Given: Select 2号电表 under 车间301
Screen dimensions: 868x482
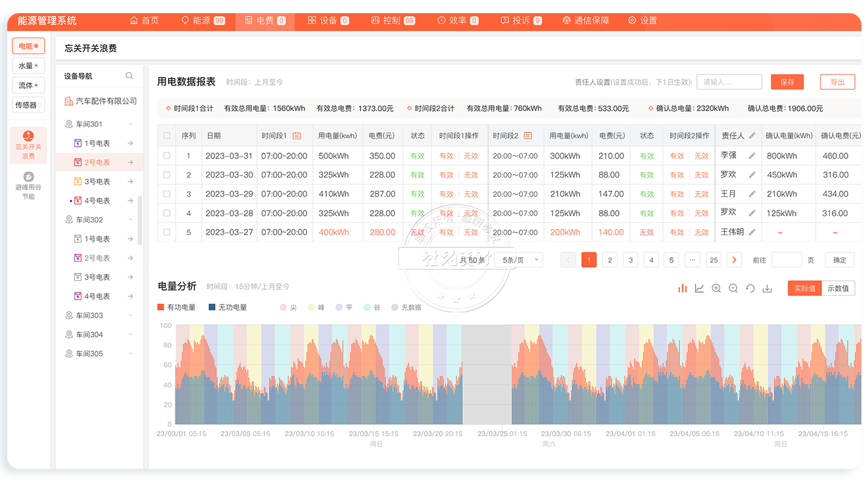Looking at the screenshot, I should 99,162.
